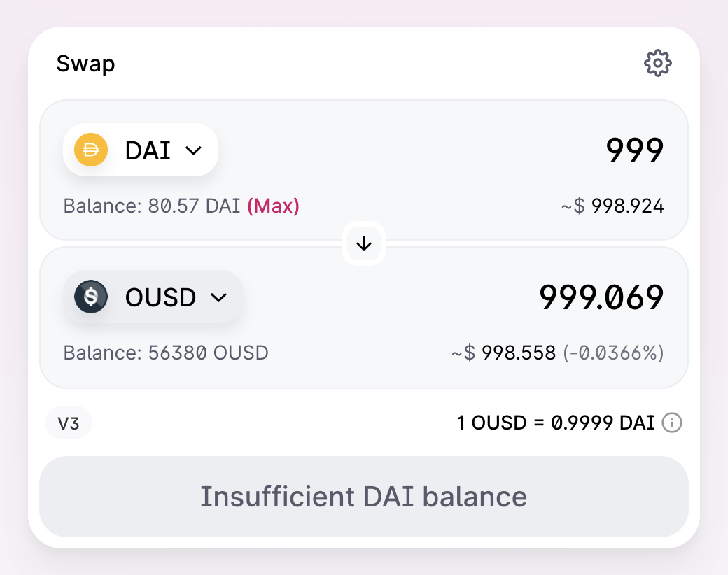728x575 pixels.
Task: Click the 999.069 OUSD amount field
Action: pyautogui.click(x=601, y=297)
